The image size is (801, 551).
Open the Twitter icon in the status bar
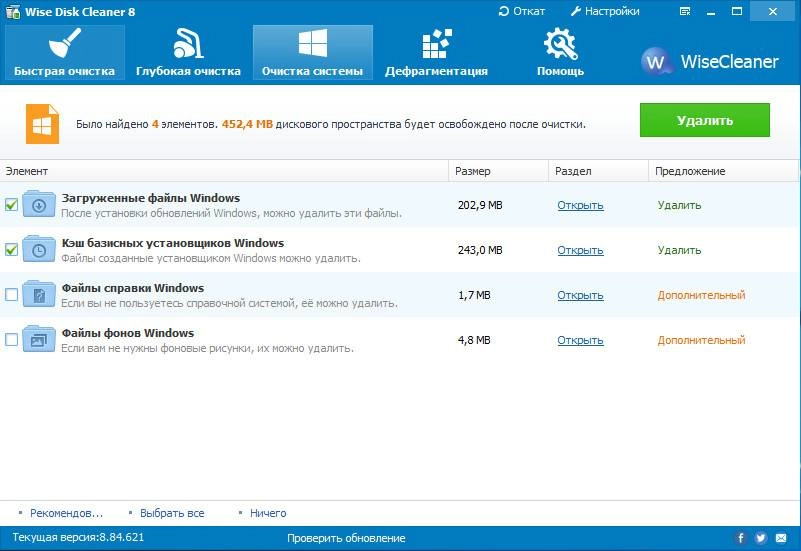(x=761, y=538)
